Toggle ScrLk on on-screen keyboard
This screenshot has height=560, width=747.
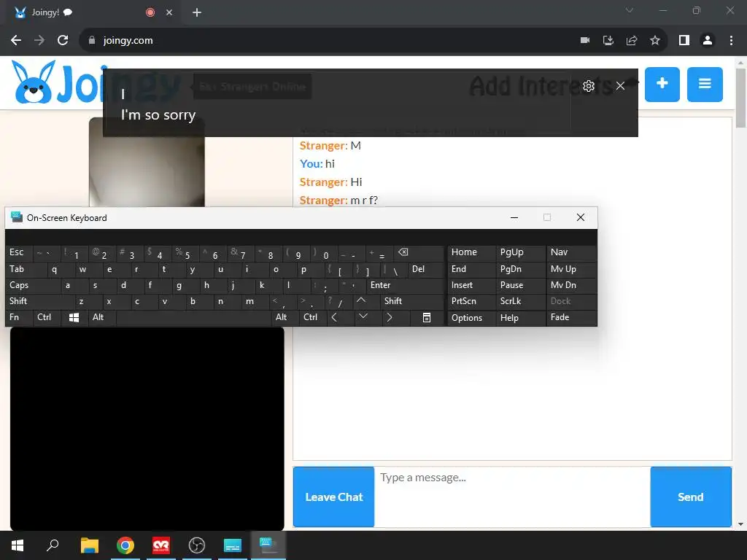pyautogui.click(x=521, y=301)
